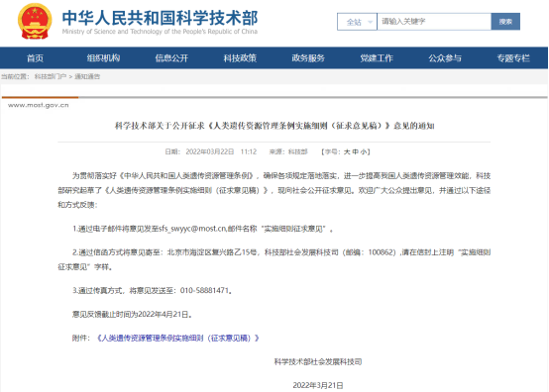Click 科技部门户 breadcrumb link
Viewport: 549px width, 392px height.
[51, 76]
